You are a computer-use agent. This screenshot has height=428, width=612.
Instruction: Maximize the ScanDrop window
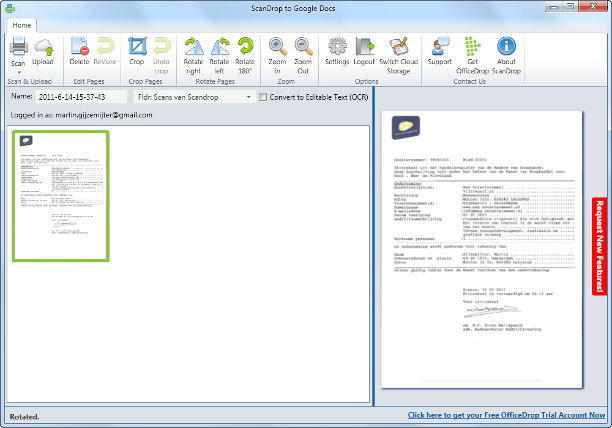click(x=571, y=7)
